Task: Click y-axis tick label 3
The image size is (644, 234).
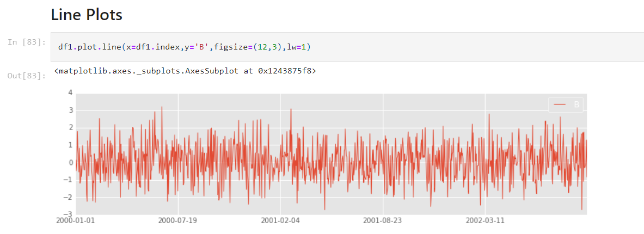Action: (x=70, y=110)
